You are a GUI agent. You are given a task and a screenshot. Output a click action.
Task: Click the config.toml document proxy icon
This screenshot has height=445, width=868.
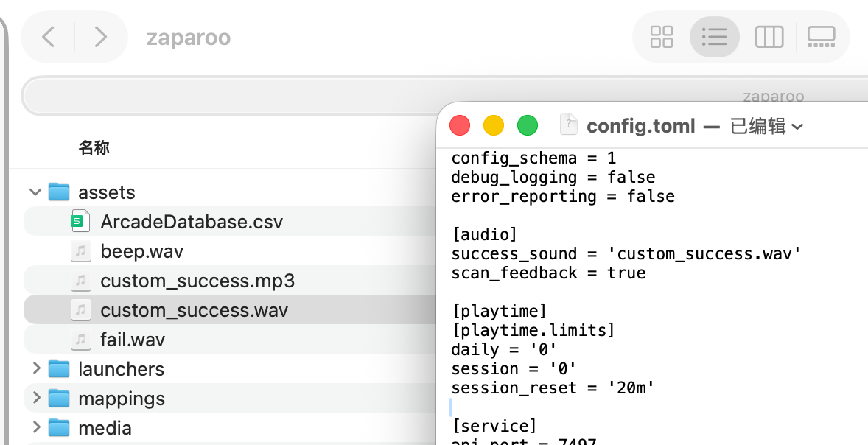(569, 125)
